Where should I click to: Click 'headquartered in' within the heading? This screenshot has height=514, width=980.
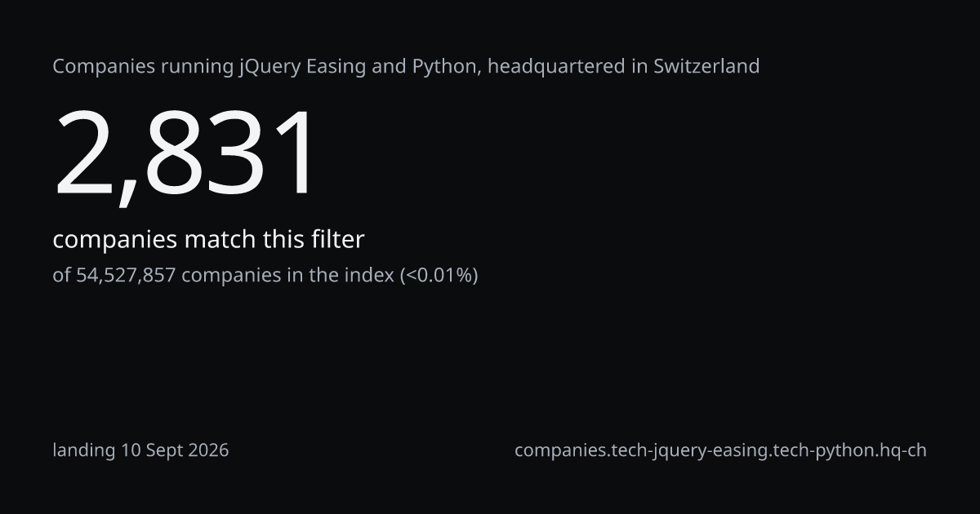pyautogui.click(x=568, y=67)
